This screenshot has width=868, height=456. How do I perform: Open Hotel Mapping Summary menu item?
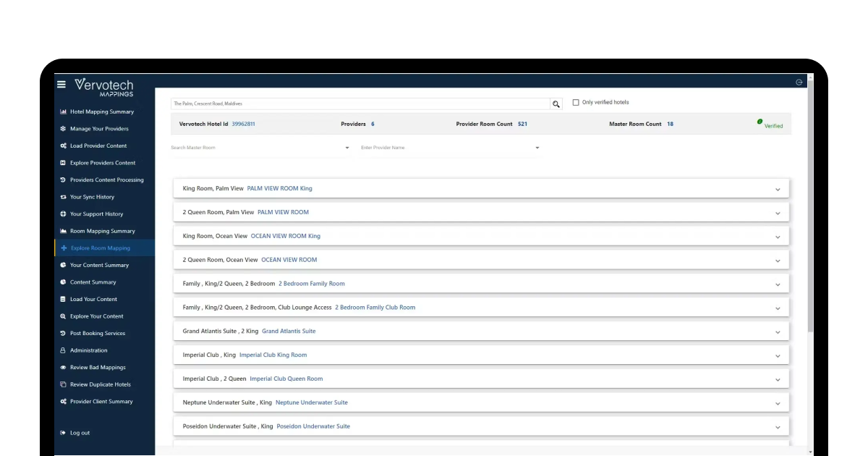point(104,111)
